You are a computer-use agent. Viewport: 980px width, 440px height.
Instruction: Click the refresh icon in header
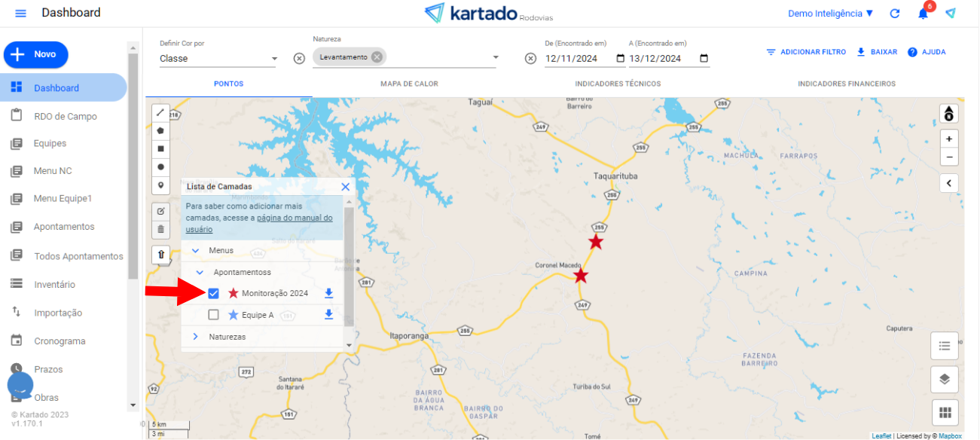895,14
